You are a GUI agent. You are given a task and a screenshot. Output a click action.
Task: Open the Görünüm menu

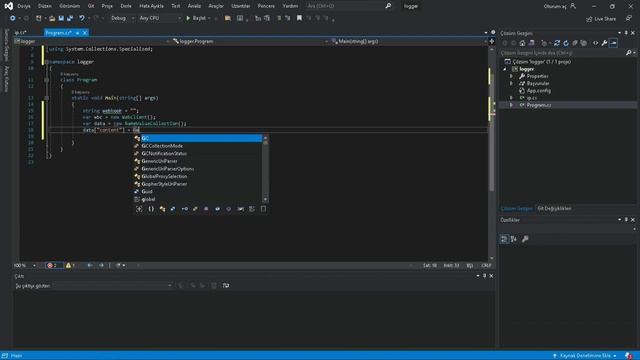(x=69, y=6)
